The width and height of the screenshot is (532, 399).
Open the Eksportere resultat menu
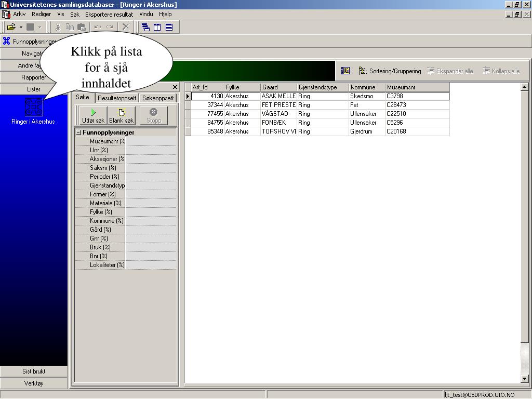pyautogui.click(x=109, y=14)
